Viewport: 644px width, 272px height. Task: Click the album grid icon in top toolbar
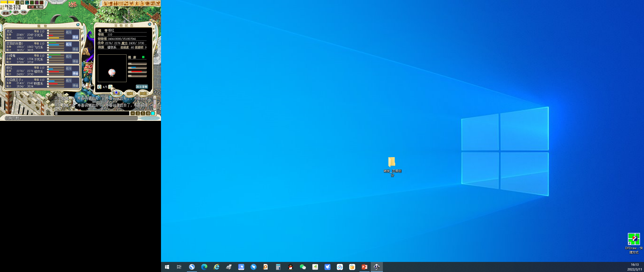[152, 3]
